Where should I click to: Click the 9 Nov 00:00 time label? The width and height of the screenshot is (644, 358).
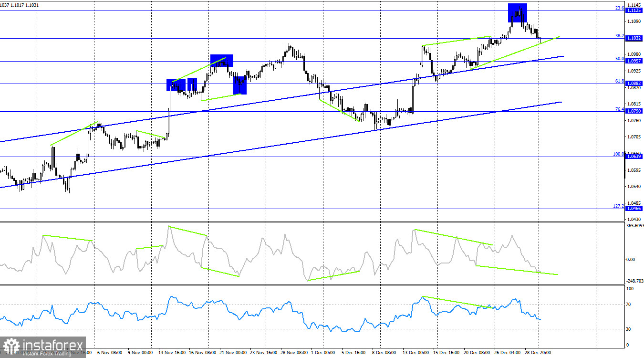[140, 353]
